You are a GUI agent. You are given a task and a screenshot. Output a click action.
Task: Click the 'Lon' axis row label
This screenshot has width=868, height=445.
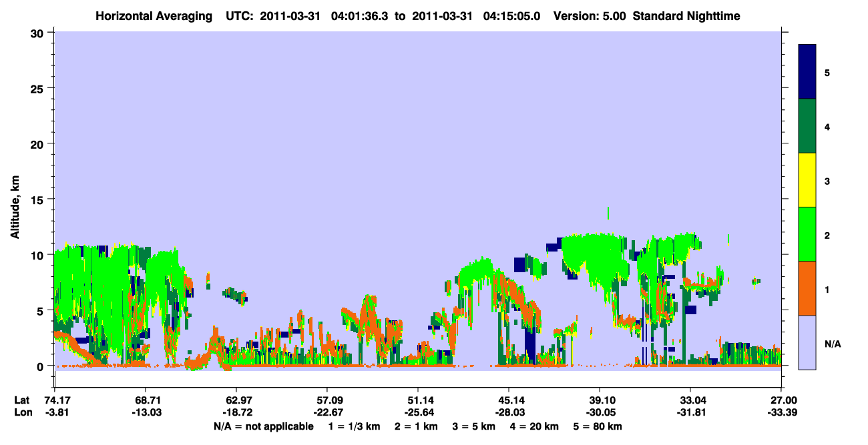tap(22, 412)
